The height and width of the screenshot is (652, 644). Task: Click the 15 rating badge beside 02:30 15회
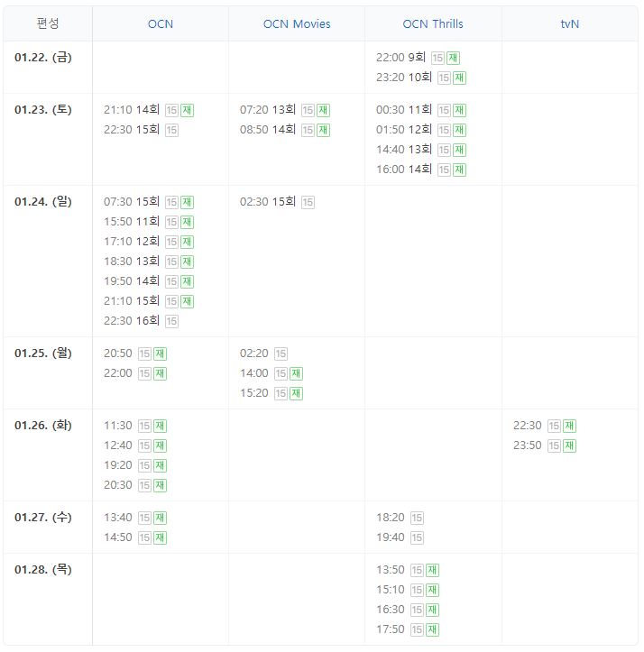coord(308,202)
